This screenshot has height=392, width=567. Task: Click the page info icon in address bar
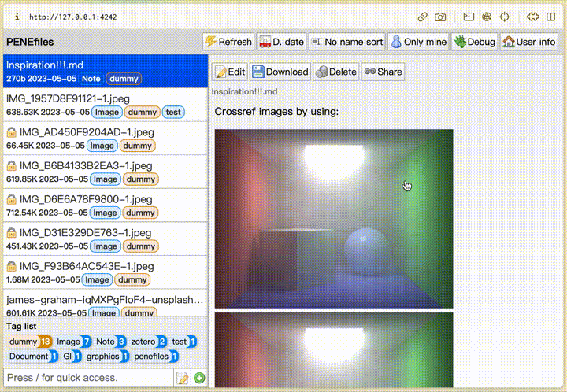17,17
